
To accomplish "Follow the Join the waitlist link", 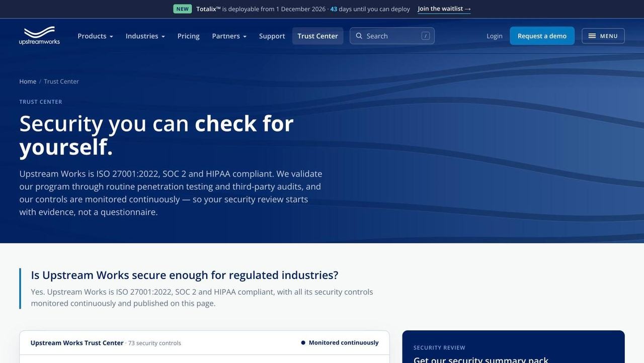I will 444,9.
